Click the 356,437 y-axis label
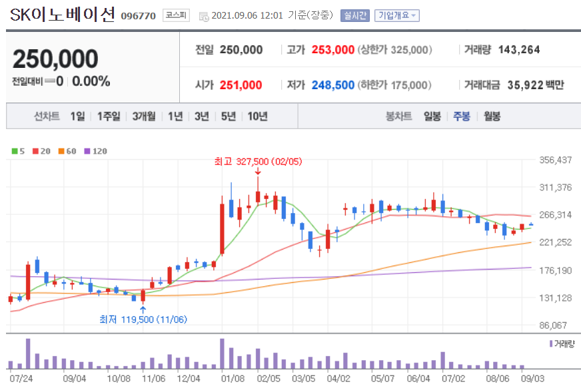The width and height of the screenshot is (581, 392). click(x=556, y=160)
